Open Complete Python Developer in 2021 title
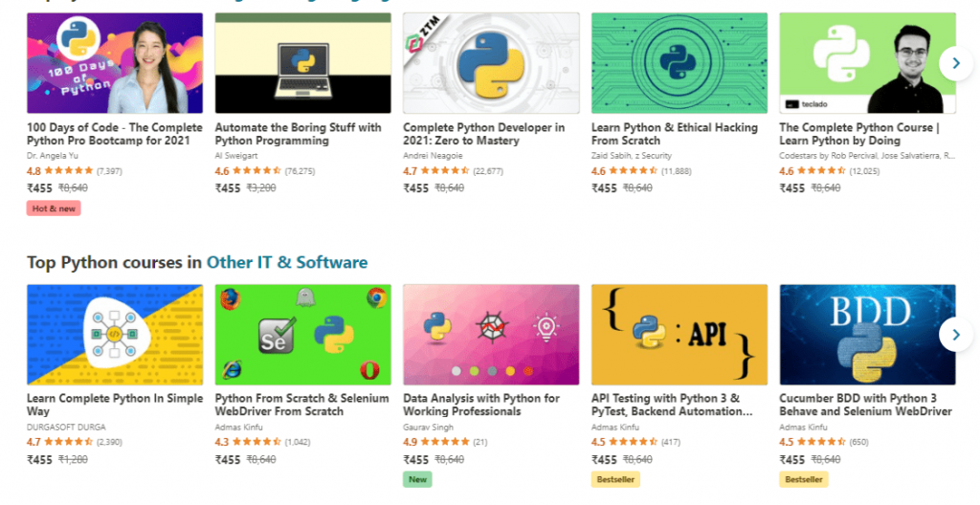Viewport: 980px width, 505px height. (483, 134)
